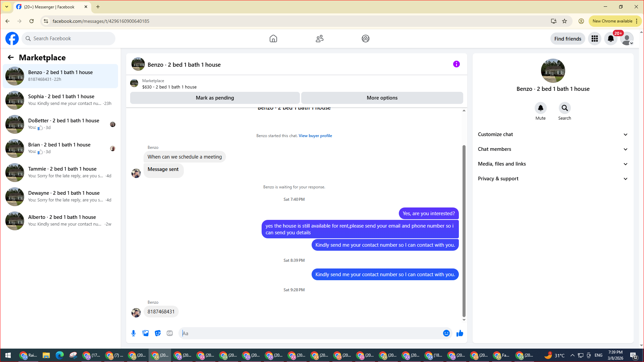Attach a photo using the image icon
Viewport: 644px width, 362px height.
(146, 333)
